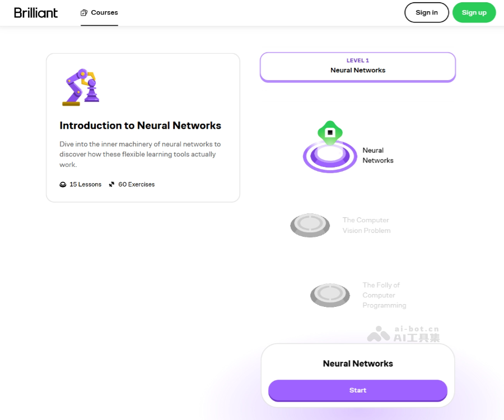Click the 15 Lessons icon
This screenshot has height=420, width=504.
pos(63,184)
